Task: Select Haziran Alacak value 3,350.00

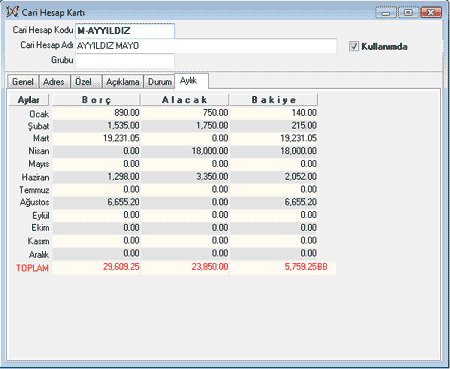Action: 212,177
